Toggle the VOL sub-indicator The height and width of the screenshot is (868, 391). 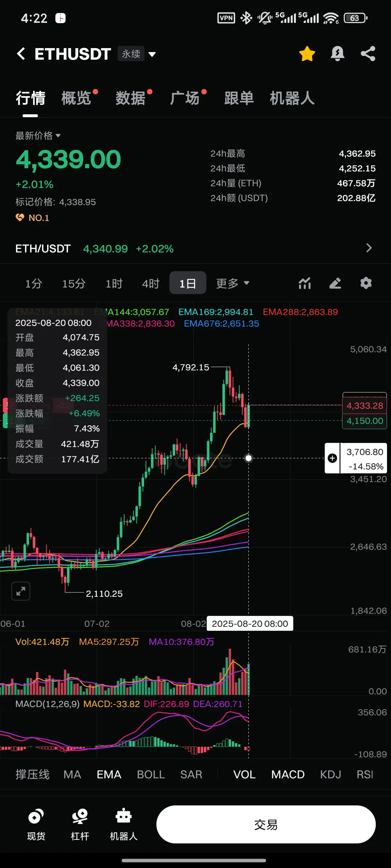[244, 774]
